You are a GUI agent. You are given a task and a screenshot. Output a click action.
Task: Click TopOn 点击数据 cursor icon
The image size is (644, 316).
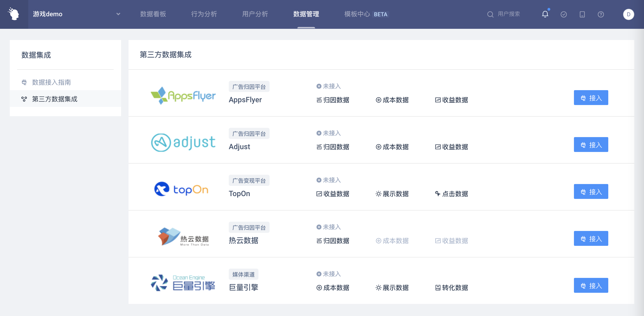[x=438, y=194]
